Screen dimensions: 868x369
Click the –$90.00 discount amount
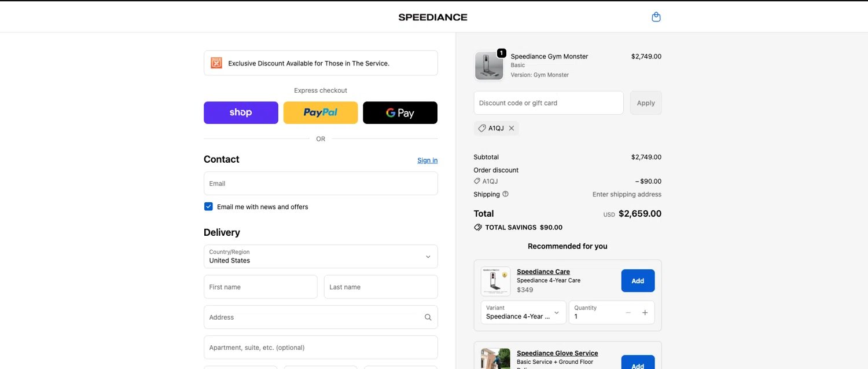[x=648, y=181]
